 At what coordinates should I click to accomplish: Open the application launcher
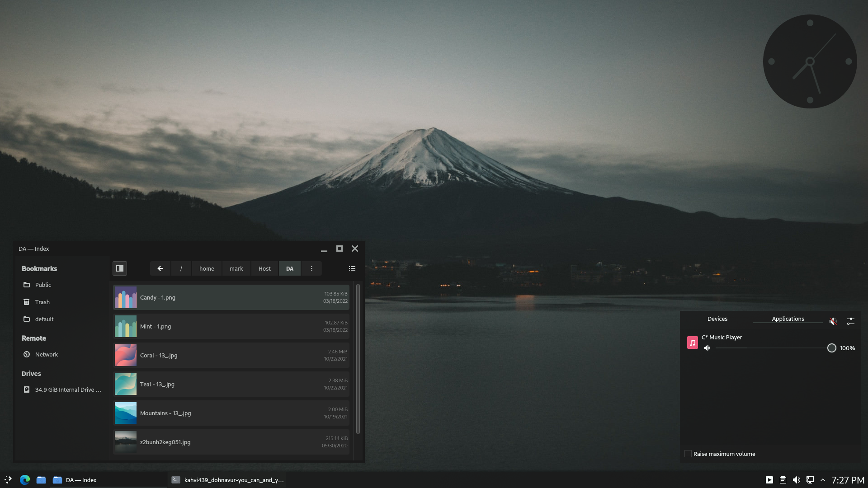click(8, 480)
